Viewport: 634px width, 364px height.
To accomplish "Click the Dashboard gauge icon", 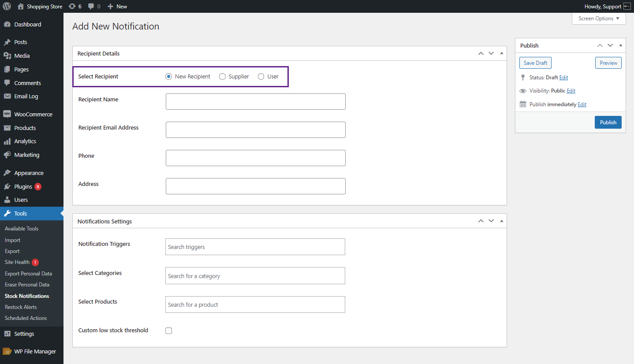I will click(7, 25).
